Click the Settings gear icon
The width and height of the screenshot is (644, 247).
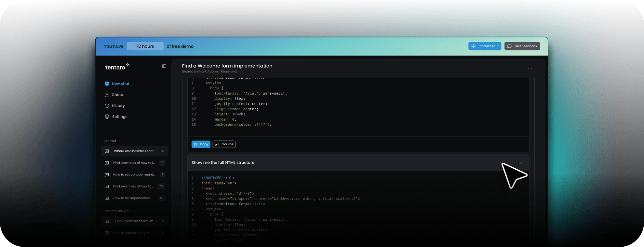point(107,117)
